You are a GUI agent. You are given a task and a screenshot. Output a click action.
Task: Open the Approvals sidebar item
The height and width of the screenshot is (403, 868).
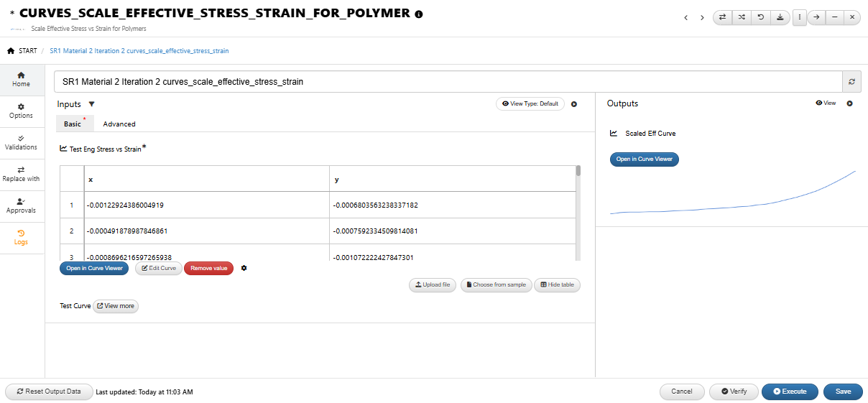pyautogui.click(x=21, y=205)
